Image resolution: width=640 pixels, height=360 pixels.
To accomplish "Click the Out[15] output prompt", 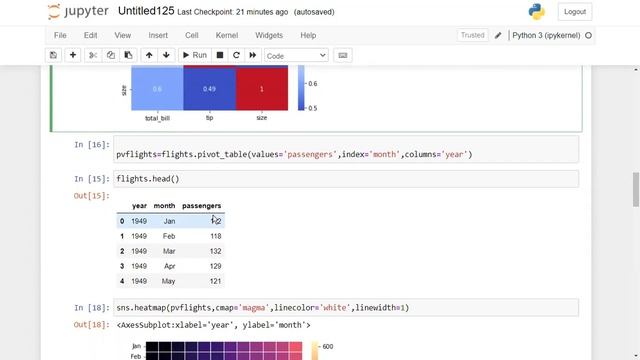I will [x=92, y=196].
